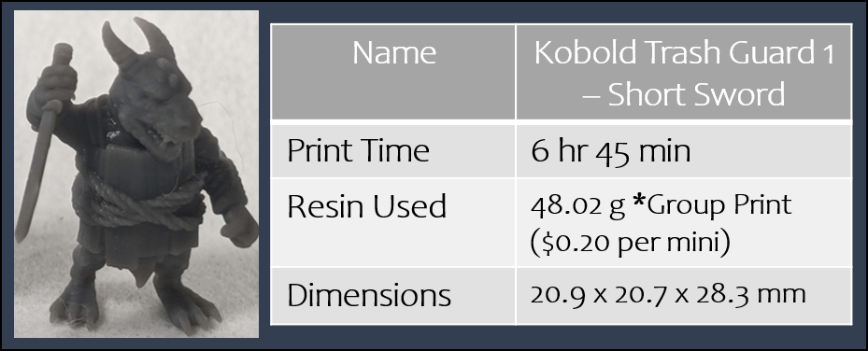The image size is (868, 351).
Task: Select the Resin Used label cell
Action: pyautogui.click(x=393, y=223)
